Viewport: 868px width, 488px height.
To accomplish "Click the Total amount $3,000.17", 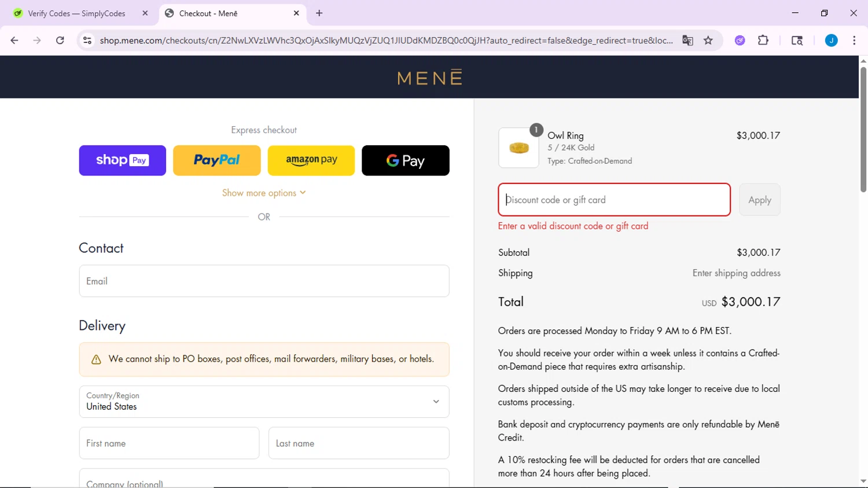I will [x=751, y=302].
